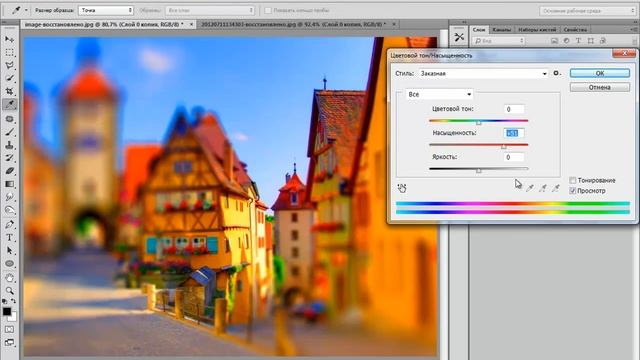Select the Rectangular Marquee tool
Viewport: 640px width, 360px height.
pos(9,53)
